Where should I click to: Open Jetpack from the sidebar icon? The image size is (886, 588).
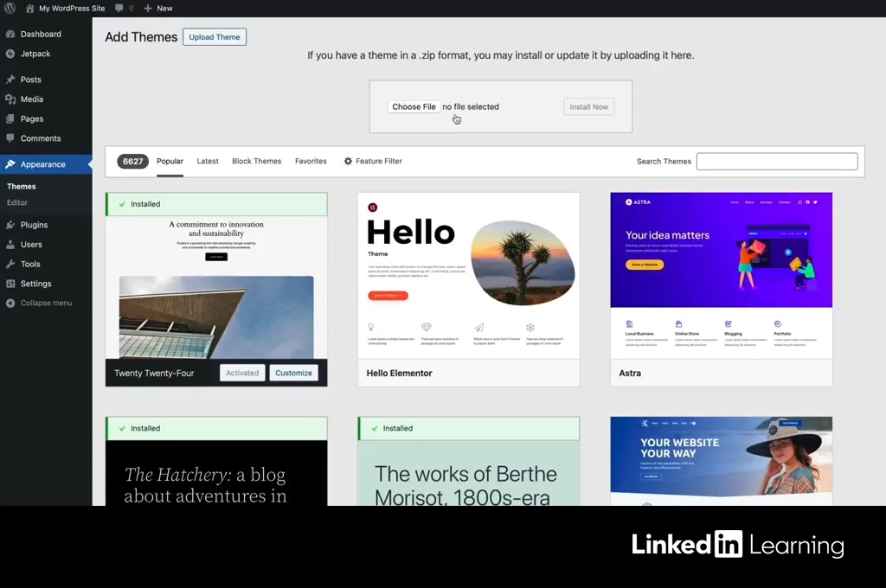(10, 54)
